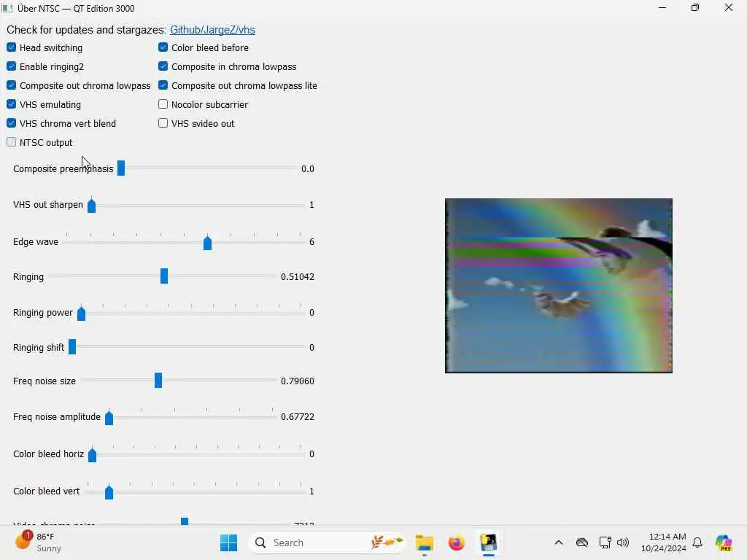This screenshot has height=560, width=747.
Task: Click the taskbar Search box
Action: pos(327,542)
